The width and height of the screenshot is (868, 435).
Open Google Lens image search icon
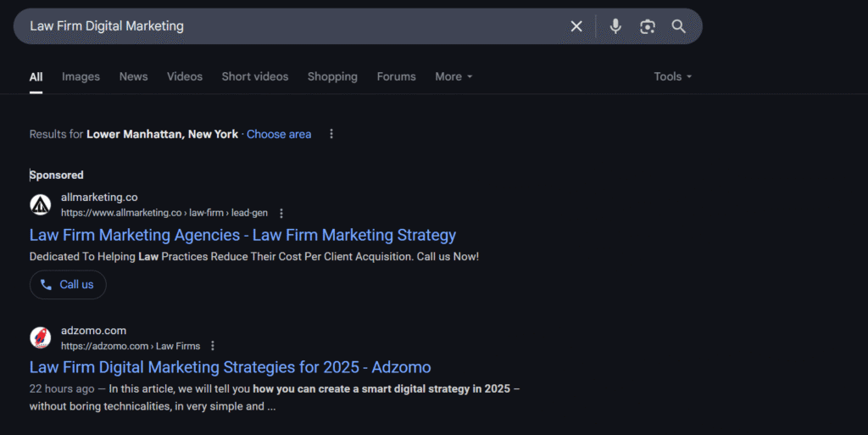[647, 26]
